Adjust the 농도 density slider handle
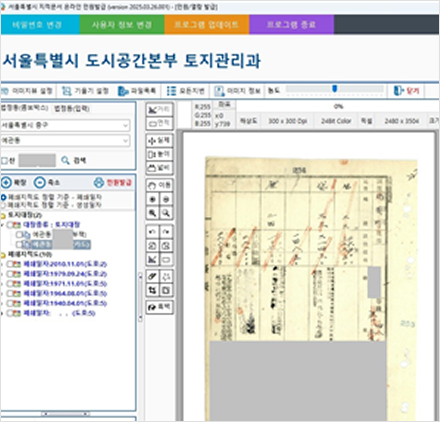The width and height of the screenshot is (440, 422). (x=335, y=89)
